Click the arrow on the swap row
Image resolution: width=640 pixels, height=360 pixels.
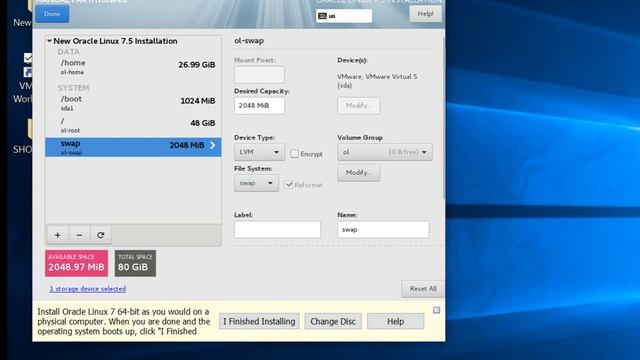[213, 145]
